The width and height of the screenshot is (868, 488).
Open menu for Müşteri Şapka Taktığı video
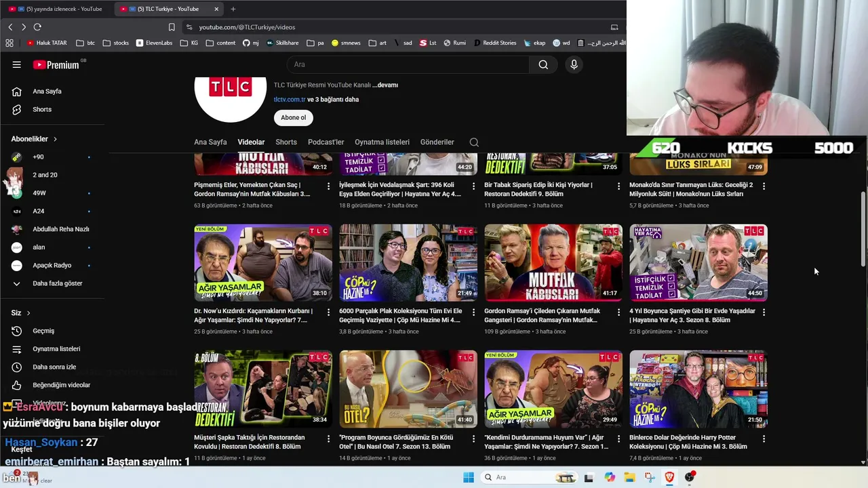click(x=329, y=439)
